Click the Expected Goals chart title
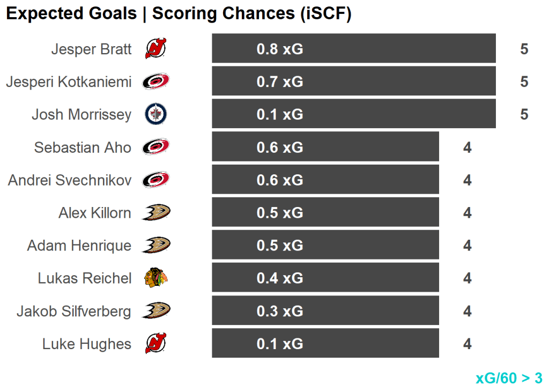 coord(179,14)
